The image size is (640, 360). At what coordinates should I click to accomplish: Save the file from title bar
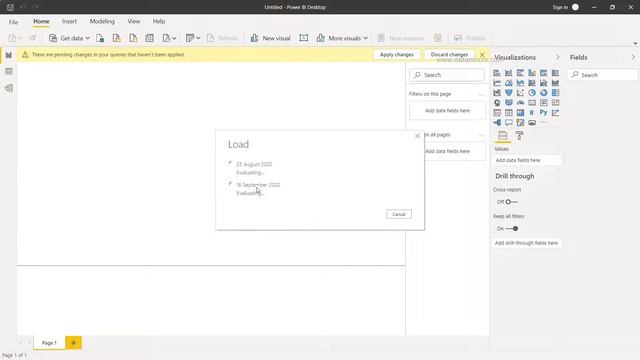pyautogui.click(x=10, y=7)
